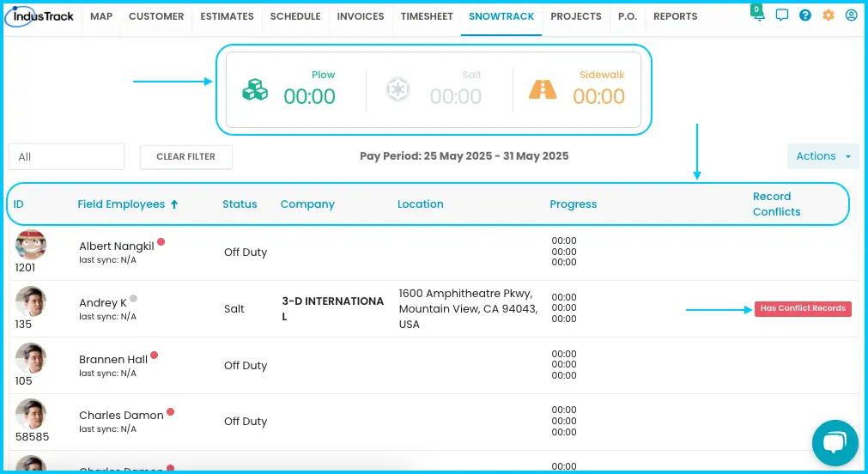Open the help question mark icon
Screen dimensions: 868x474
(804, 15)
